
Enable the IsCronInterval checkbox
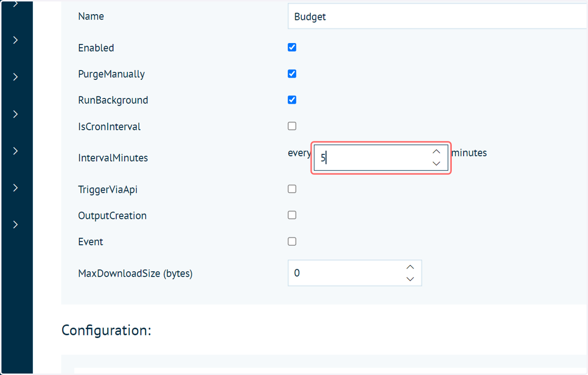292,126
